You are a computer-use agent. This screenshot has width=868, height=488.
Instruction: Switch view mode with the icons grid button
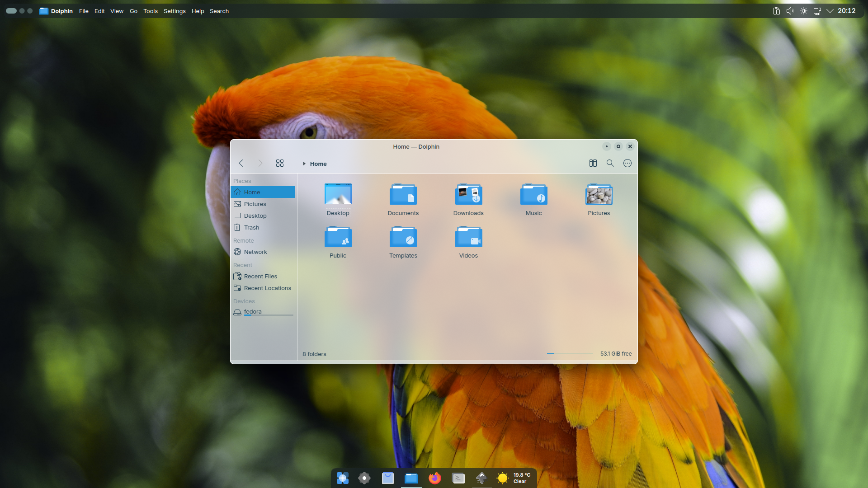280,163
